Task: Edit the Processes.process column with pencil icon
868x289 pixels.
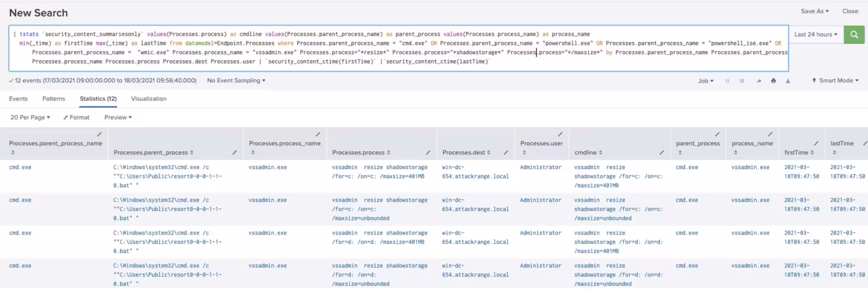Action: 428,152
